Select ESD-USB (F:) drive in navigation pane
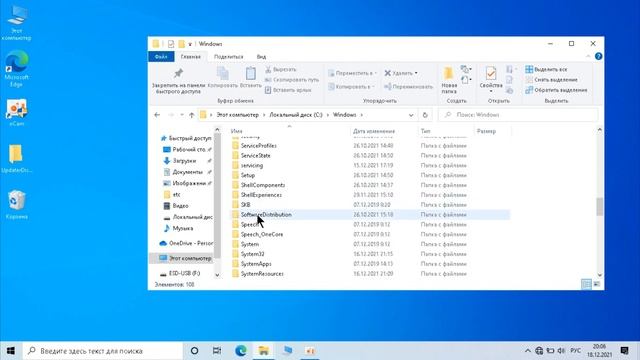This screenshot has height=360, width=640. [x=180, y=273]
